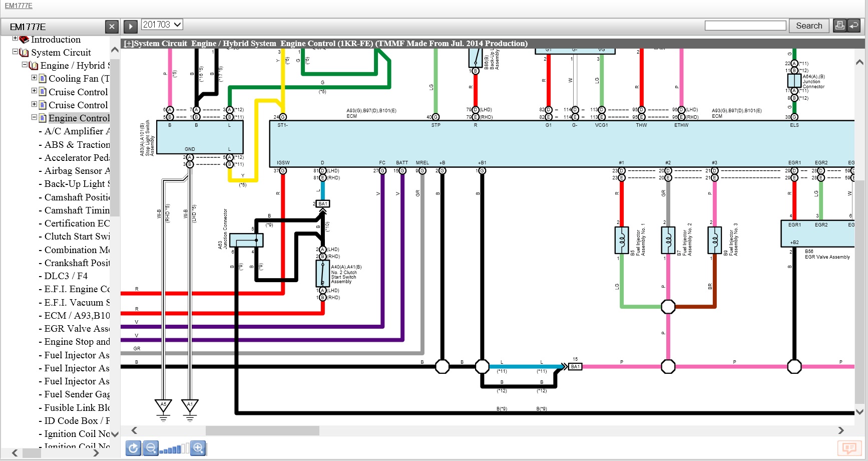Close the EM1777E panel with X button

(112, 27)
